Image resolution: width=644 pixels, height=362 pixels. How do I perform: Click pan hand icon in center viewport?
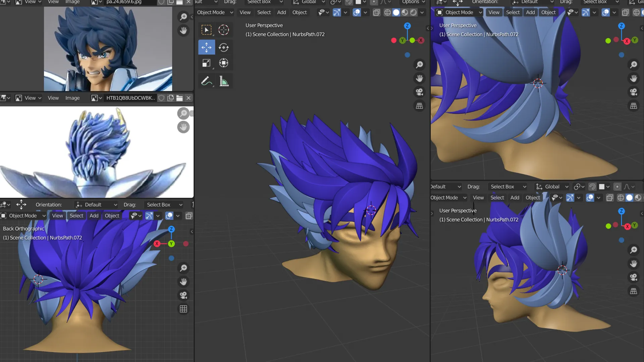point(419,78)
